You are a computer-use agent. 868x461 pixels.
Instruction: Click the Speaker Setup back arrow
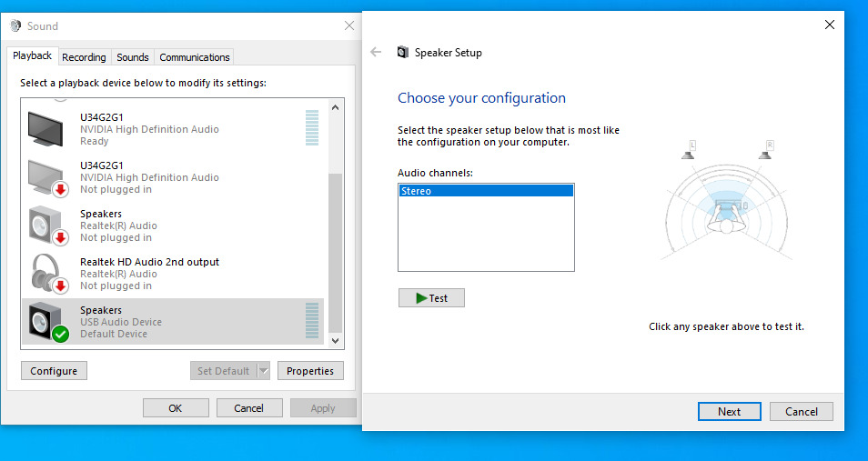click(376, 52)
